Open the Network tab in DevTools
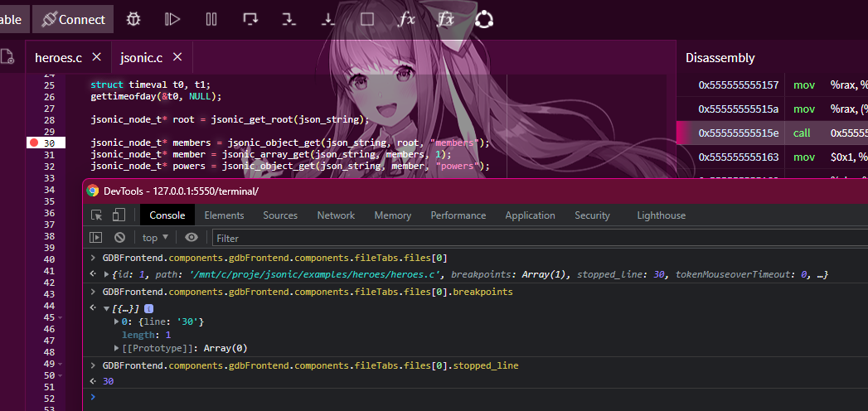868x411 pixels. (x=336, y=215)
